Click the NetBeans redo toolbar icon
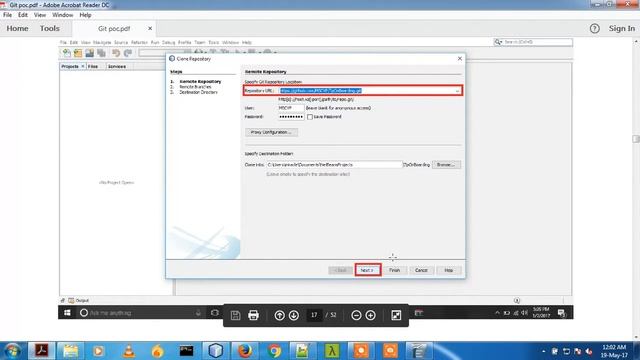The height and width of the screenshot is (360, 640). tap(128, 53)
